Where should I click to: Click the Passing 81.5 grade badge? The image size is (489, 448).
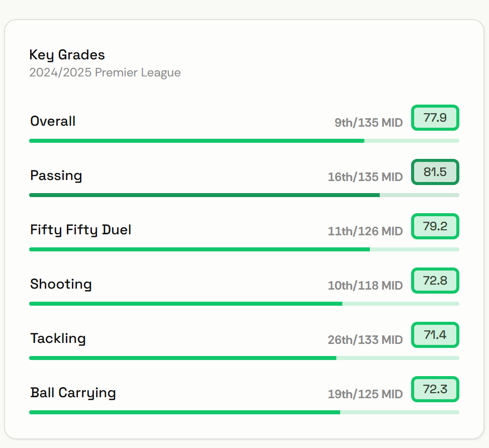click(x=435, y=172)
